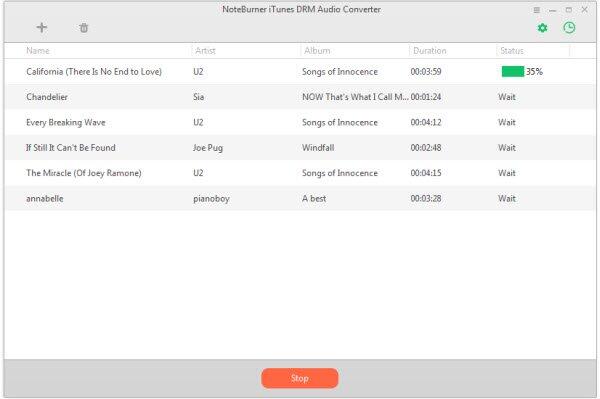Select song California (There Is No End to Love)
The height and width of the screenshot is (399, 600).
[x=94, y=72]
